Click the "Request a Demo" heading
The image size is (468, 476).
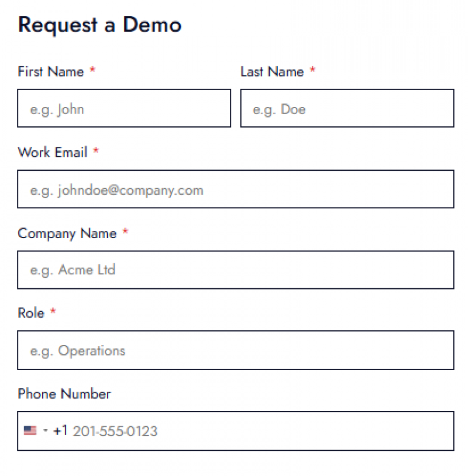[x=100, y=25]
